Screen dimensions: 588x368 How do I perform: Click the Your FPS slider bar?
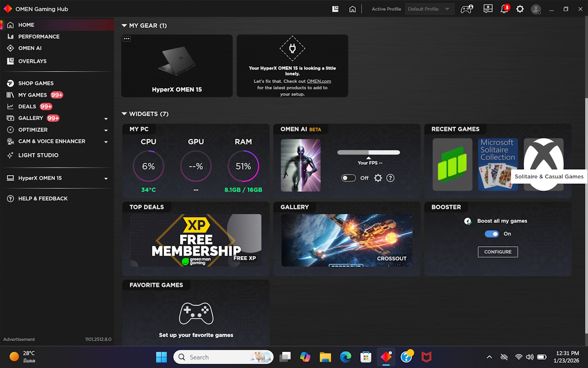point(368,153)
